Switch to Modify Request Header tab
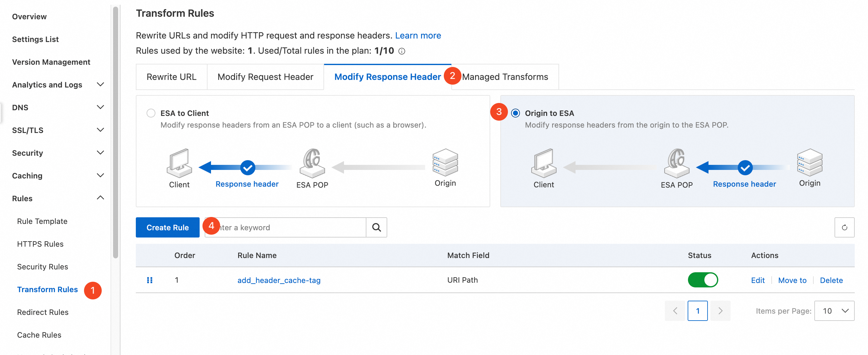 click(265, 77)
